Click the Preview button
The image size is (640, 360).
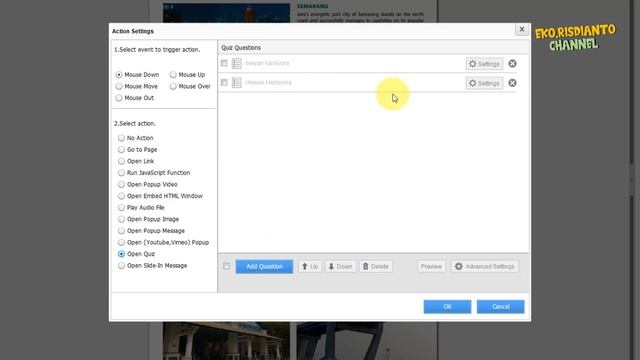(431, 267)
